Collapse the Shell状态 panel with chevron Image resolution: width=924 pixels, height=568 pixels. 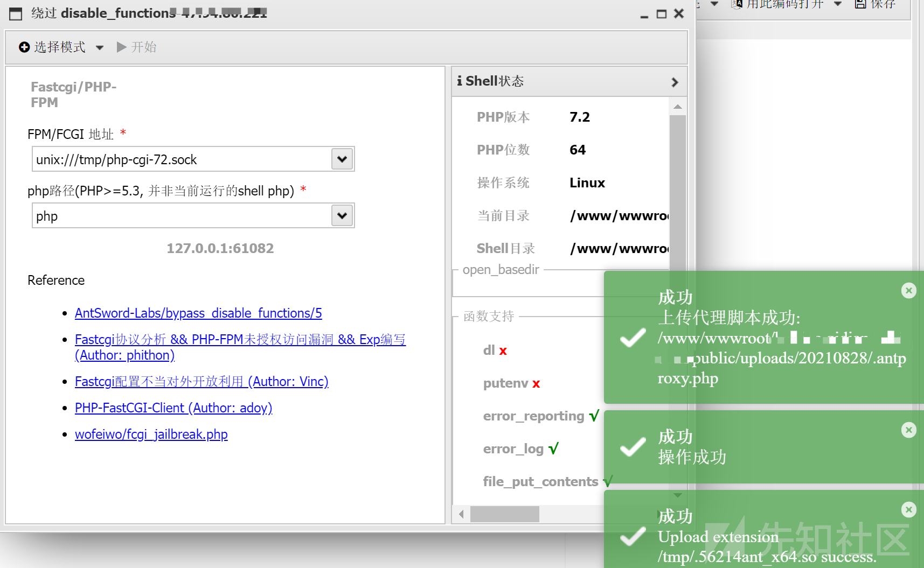pyautogui.click(x=675, y=82)
